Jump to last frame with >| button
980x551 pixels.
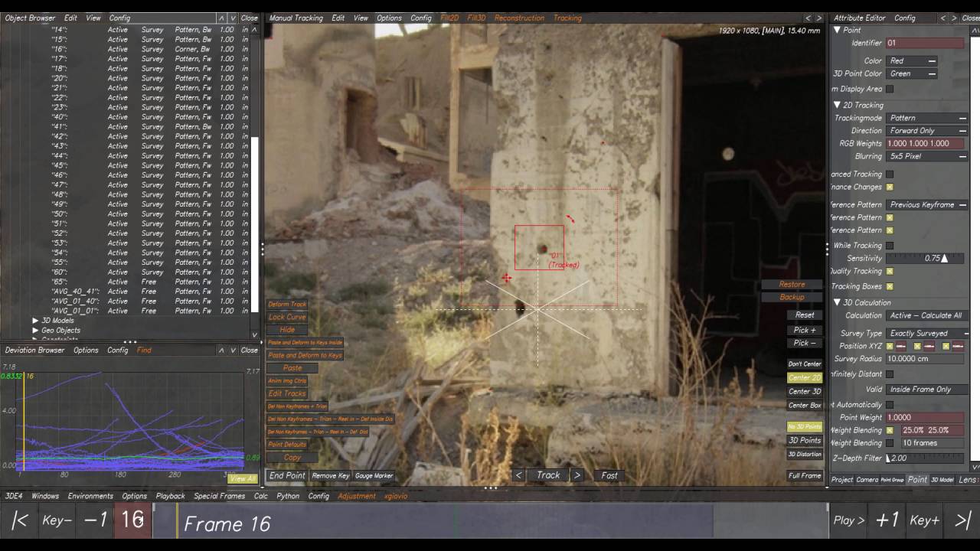pyautogui.click(x=962, y=520)
